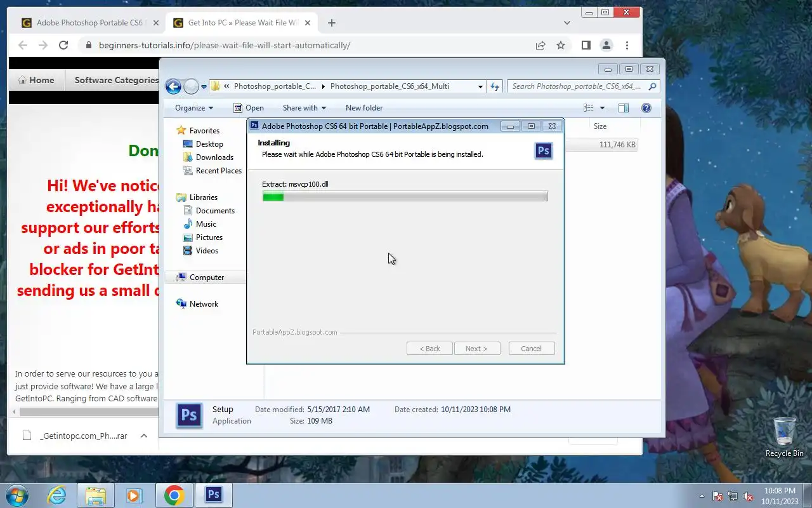
Task: Click the Chrome profile avatar
Action: (606, 45)
